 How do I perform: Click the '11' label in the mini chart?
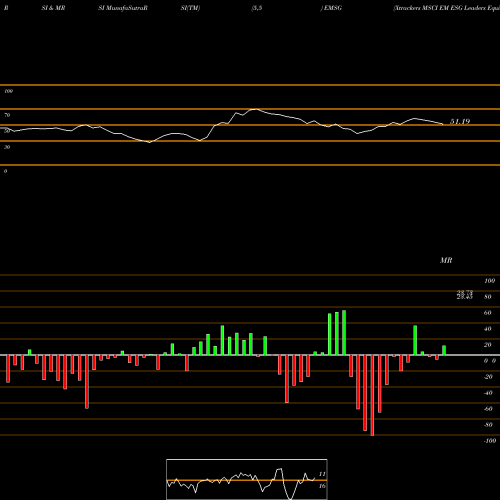tap(322, 474)
